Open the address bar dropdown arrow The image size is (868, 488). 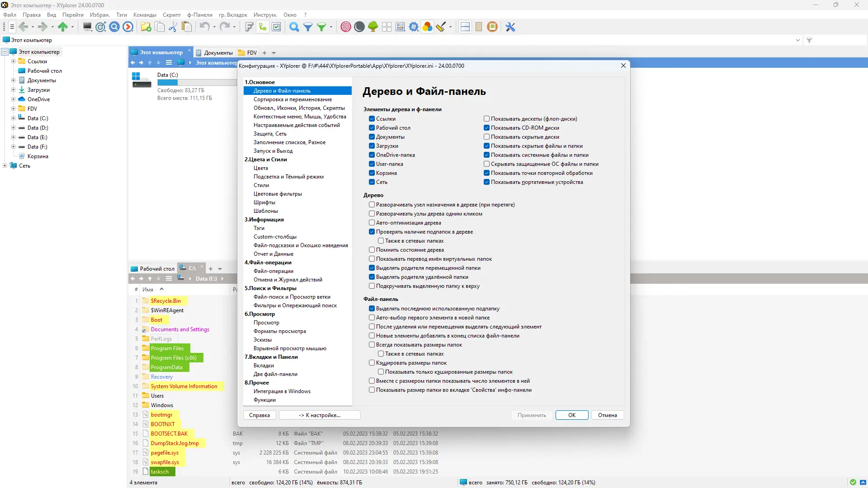coord(797,40)
